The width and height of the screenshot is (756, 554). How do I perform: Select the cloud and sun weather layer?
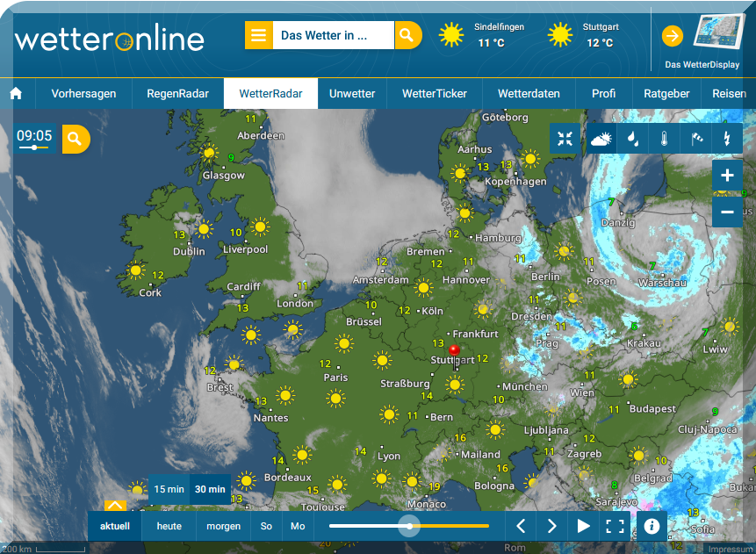click(601, 138)
